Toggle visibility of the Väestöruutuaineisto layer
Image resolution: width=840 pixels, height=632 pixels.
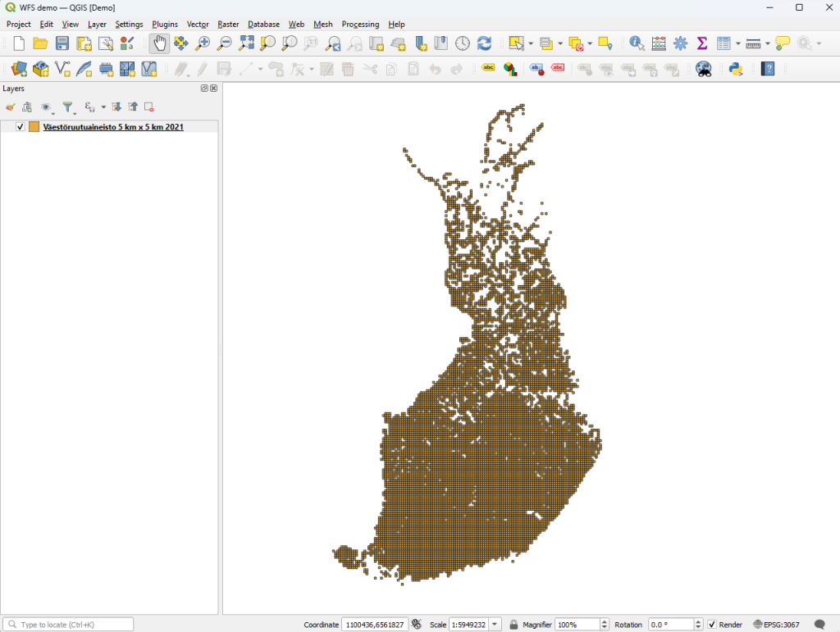[21, 126]
